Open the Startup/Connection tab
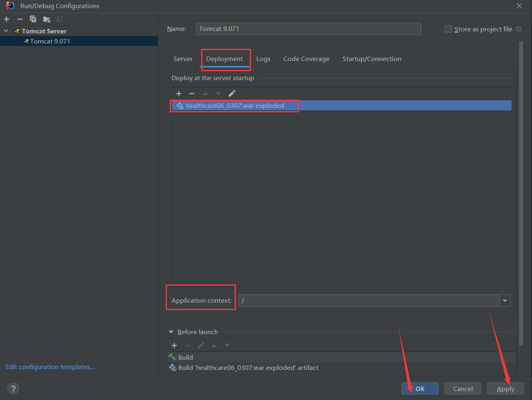The height and width of the screenshot is (400, 532). click(x=372, y=59)
